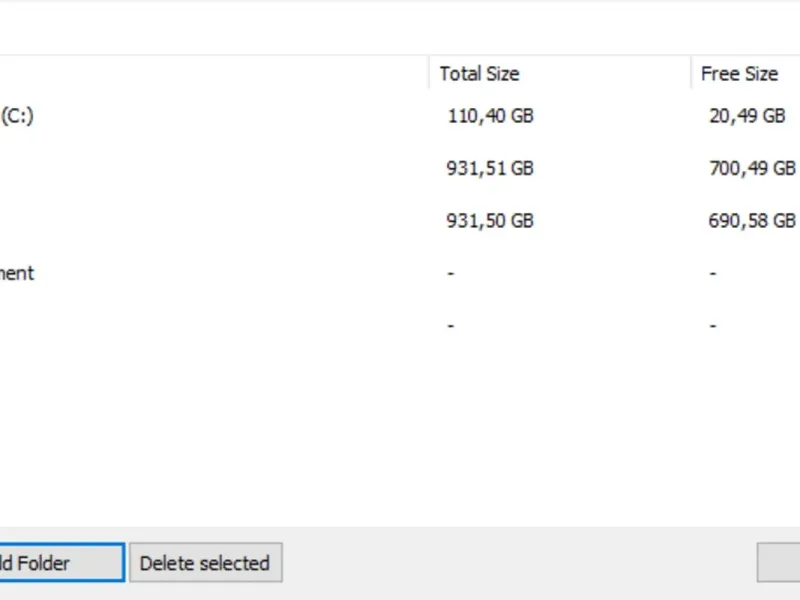Sort the list by Free Size header
The width and height of the screenshot is (800, 600).
pos(740,74)
